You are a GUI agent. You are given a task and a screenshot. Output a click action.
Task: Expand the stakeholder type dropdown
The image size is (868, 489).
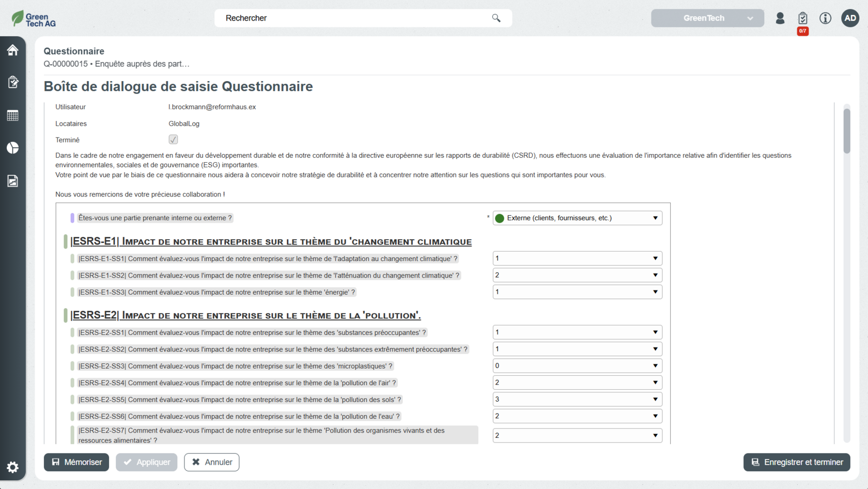[x=577, y=218]
